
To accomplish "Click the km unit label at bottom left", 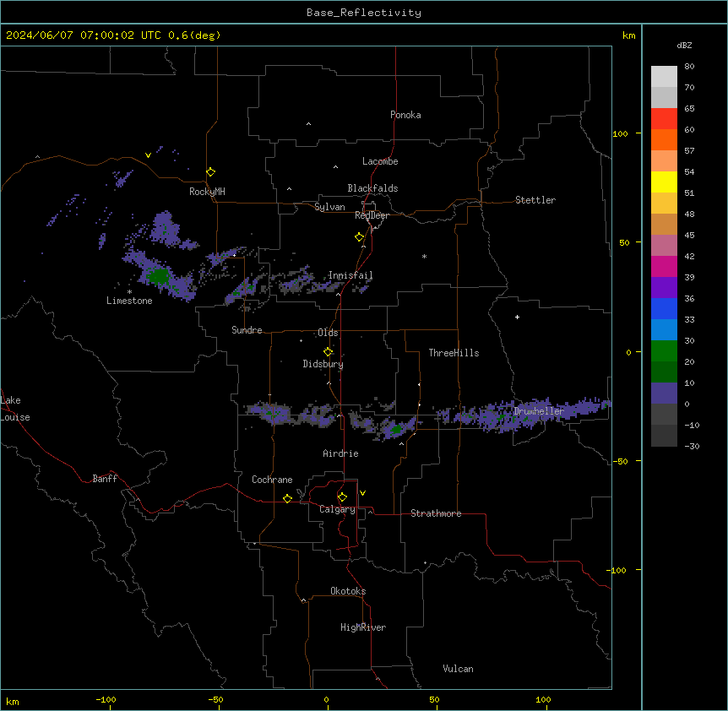I will click(x=13, y=701).
